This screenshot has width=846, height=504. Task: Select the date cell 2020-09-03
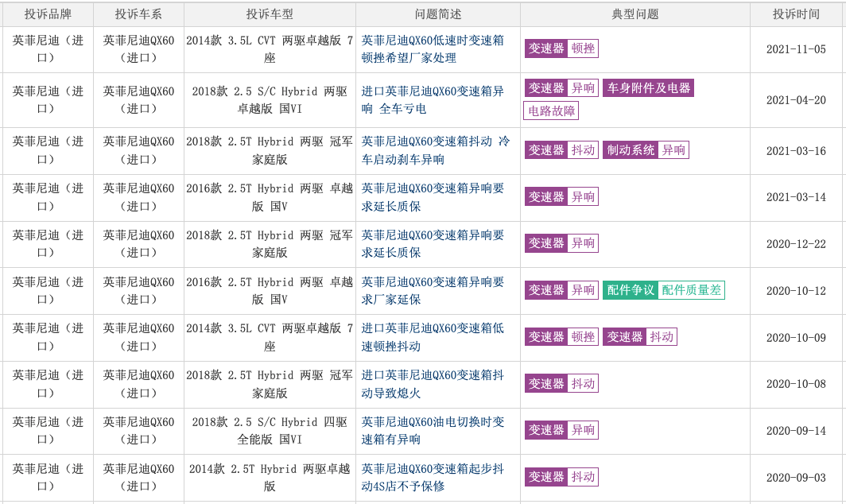[x=796, y=478]
